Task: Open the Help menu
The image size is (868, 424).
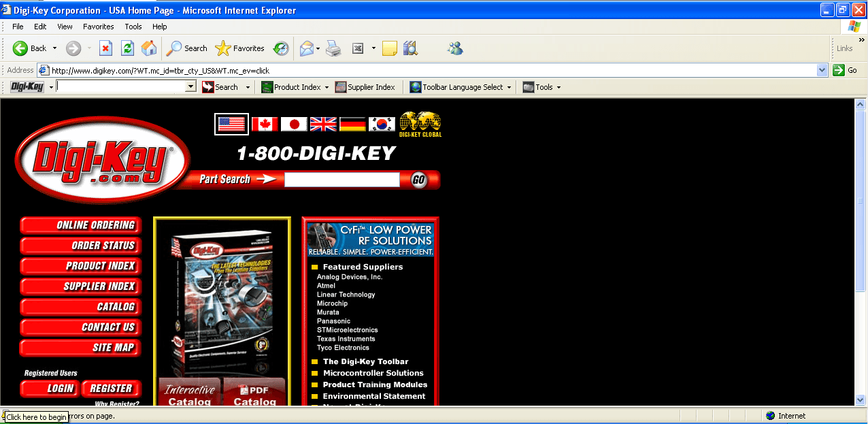Action: click(160, 27)
